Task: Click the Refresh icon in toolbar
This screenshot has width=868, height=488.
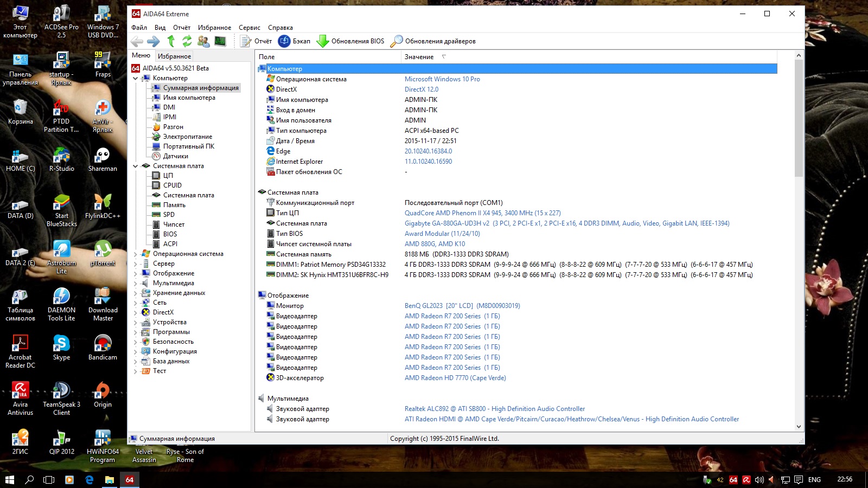Action: 187,41
